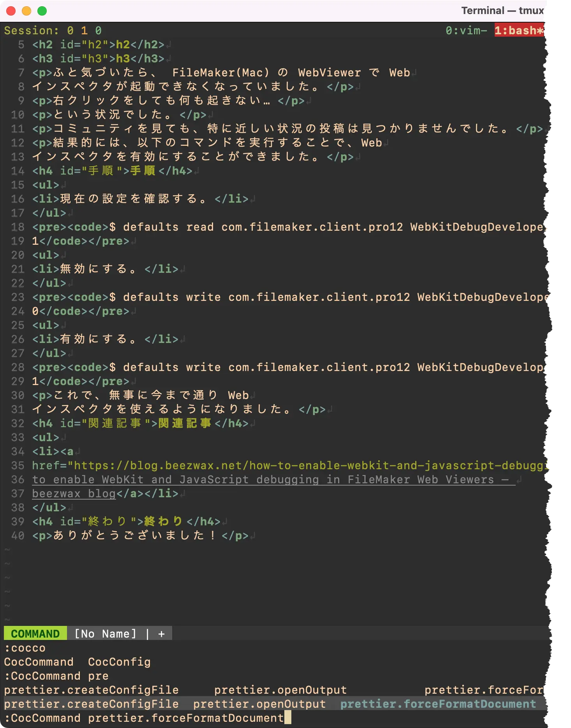Image resolution: width=571 pixels, height=728 pixels.
Task: Choose the CocCommand completion suggestion
Action: 39,662
